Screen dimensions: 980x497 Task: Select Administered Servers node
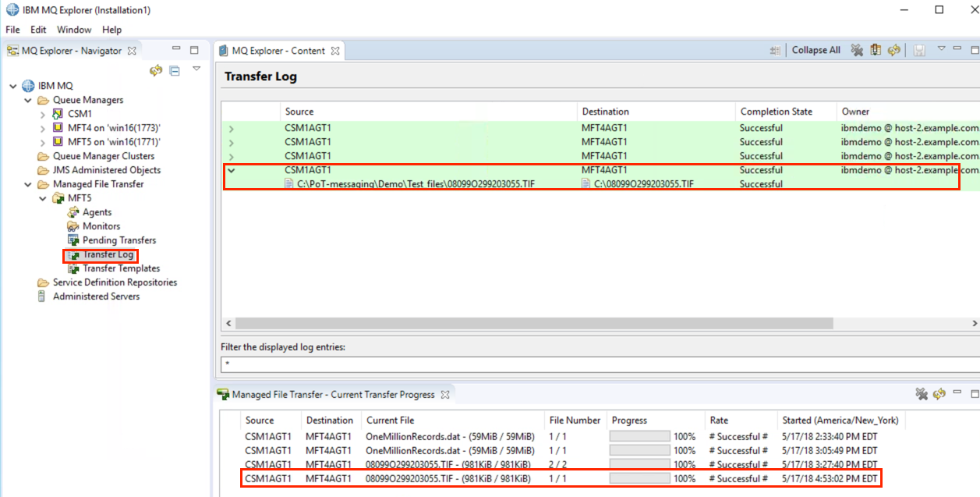pos(96,296)
